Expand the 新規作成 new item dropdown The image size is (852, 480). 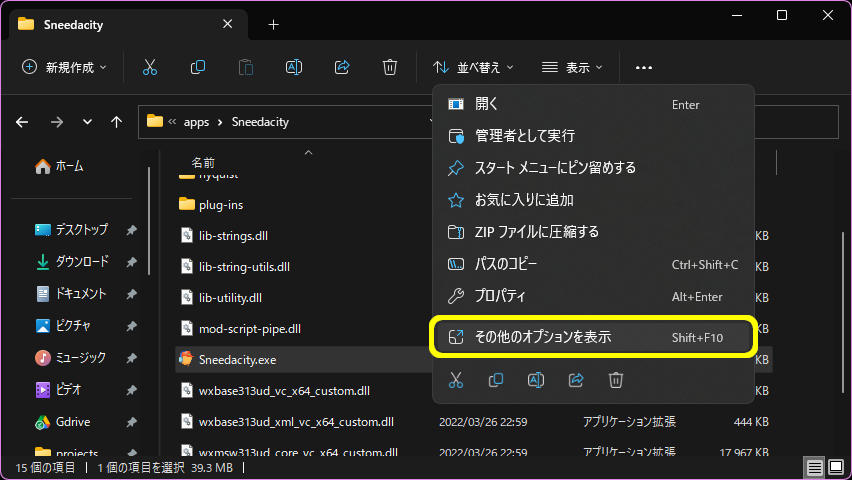(64, 67)
